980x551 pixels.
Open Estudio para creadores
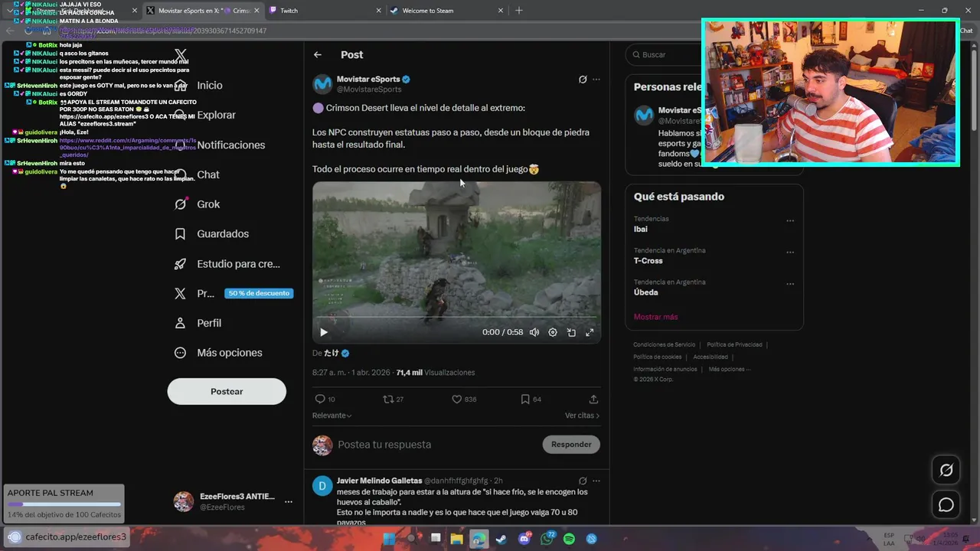[227, 264]
